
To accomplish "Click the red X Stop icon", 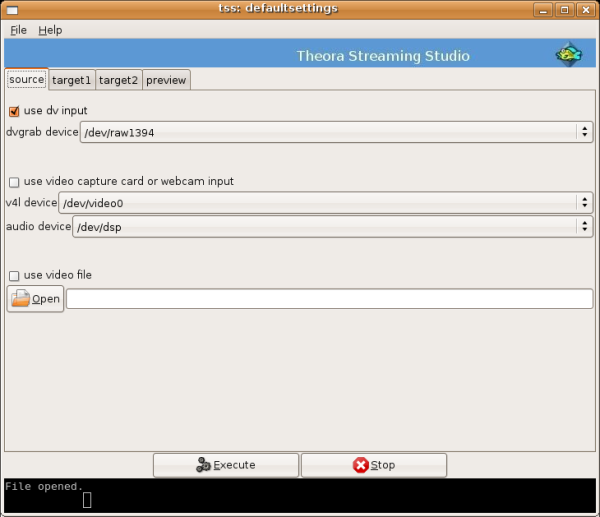I will [x=360, y=465].
